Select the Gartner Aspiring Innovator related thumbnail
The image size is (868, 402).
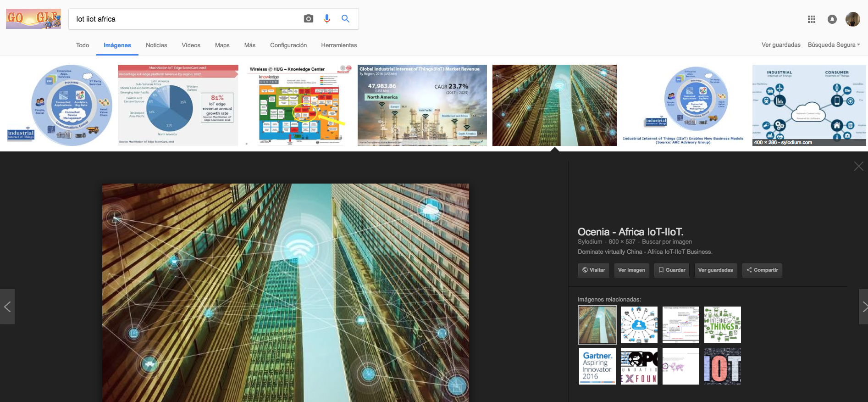click(x=597, y=366)
